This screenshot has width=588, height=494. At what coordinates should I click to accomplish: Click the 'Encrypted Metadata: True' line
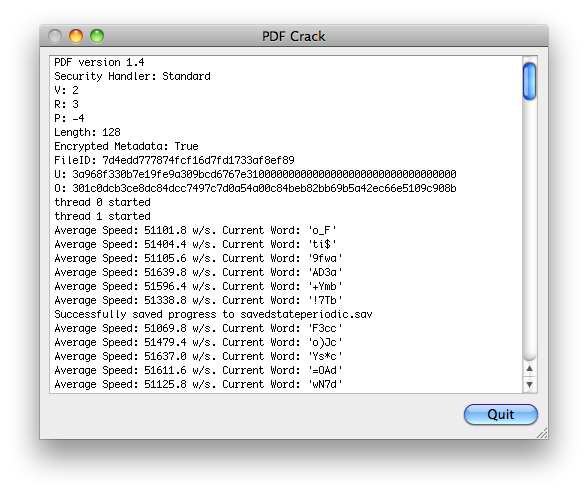point(126,146)
